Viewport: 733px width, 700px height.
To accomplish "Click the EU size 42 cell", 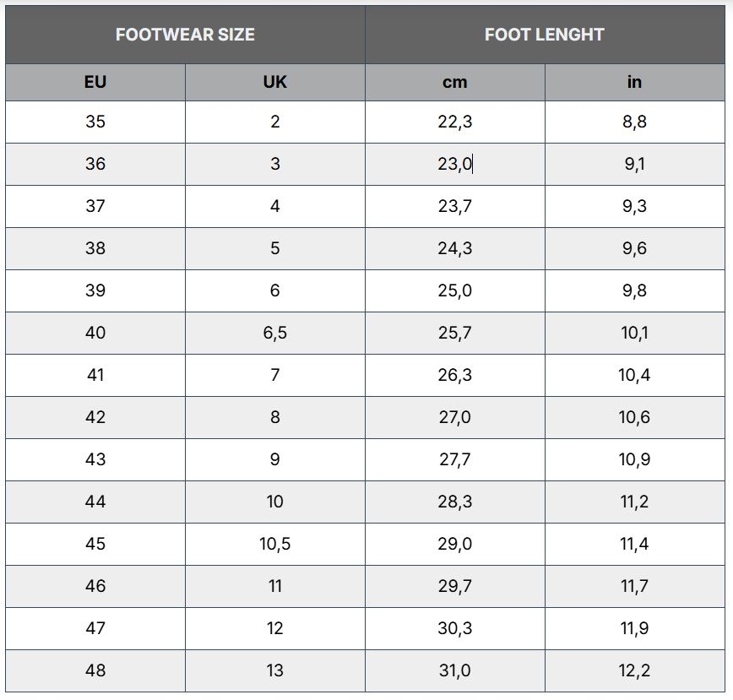I will [x=95, y=417].
